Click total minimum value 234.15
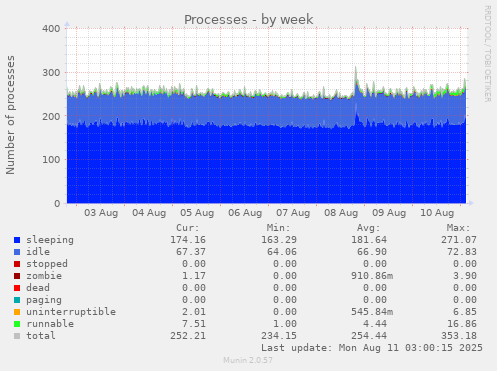The height and width of the screenshot is (371, 497). tap(279, 336)
